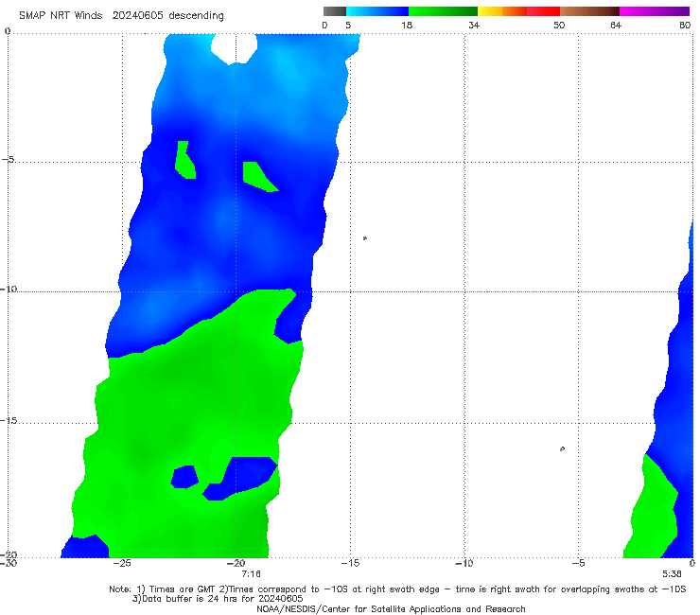Screen dimensions: 700x615
Task: Click the longitude axis label '-20'
Action: pyautogui.click(x=236, y=563)
